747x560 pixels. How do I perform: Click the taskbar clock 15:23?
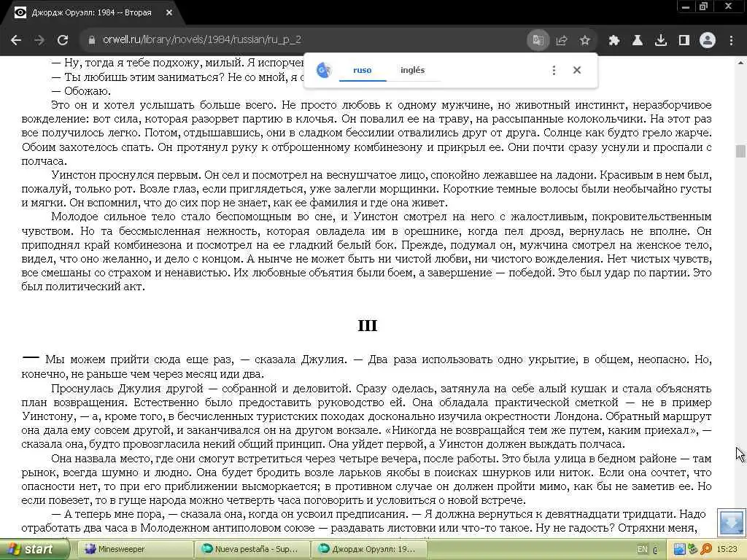click(727, 550)
